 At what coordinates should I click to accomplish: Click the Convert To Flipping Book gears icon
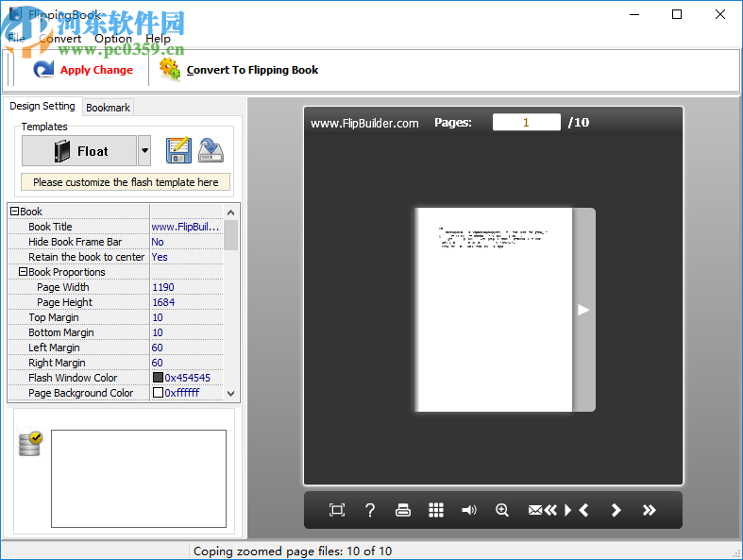(170, 69)
